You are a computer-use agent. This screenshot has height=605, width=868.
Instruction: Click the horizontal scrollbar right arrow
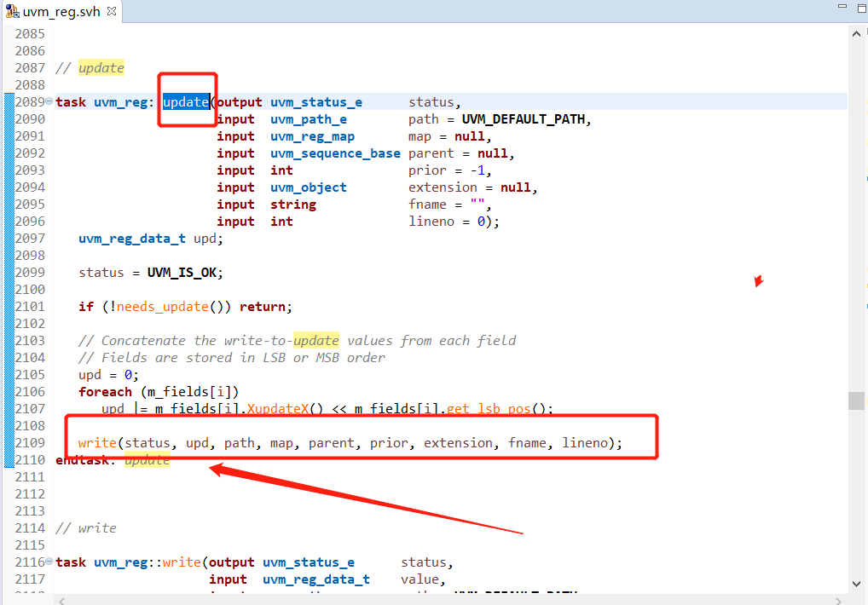[x=838, y=601]
